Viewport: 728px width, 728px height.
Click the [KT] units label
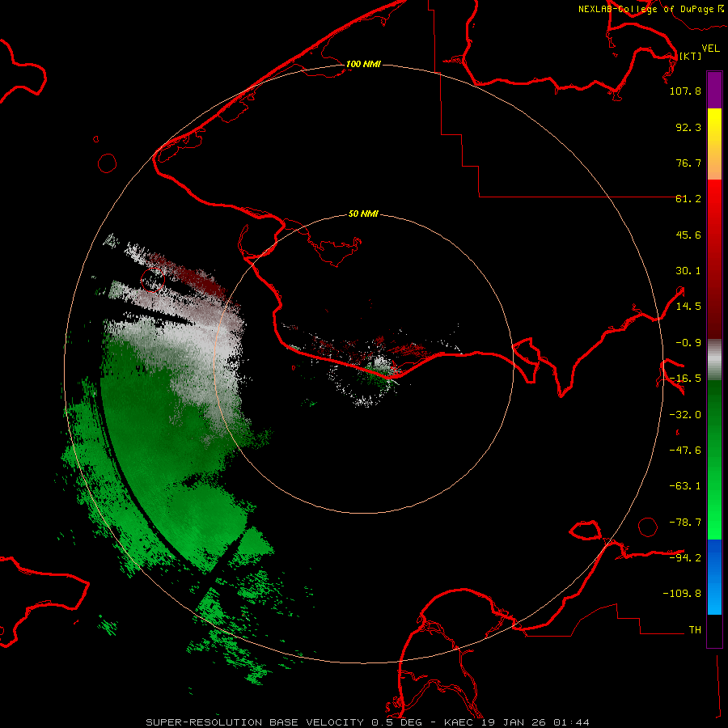690,56
